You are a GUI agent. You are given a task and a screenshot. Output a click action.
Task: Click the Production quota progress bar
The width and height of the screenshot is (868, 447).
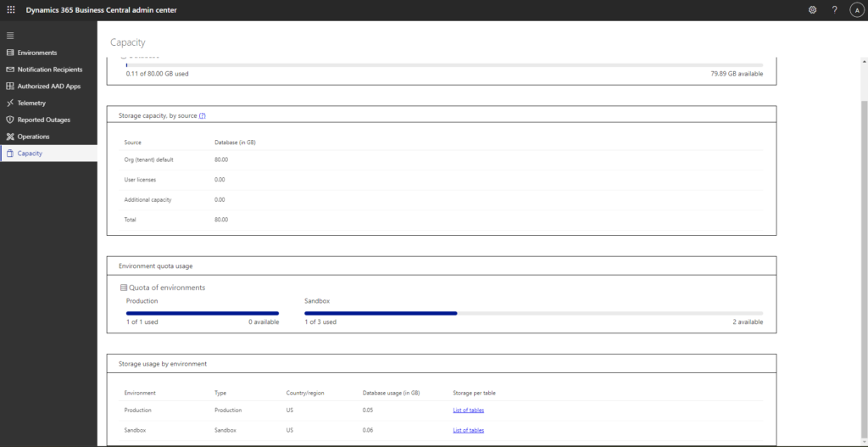pyautogui.click(x=203, y=313)
